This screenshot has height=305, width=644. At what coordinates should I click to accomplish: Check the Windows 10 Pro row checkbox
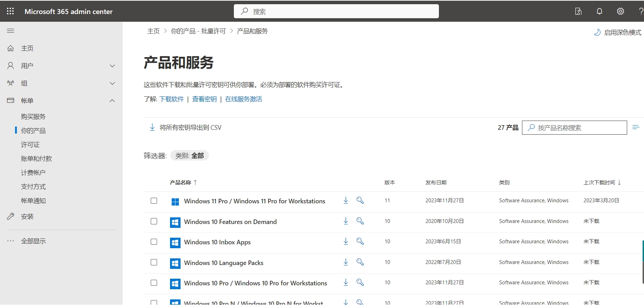point(154,283)
